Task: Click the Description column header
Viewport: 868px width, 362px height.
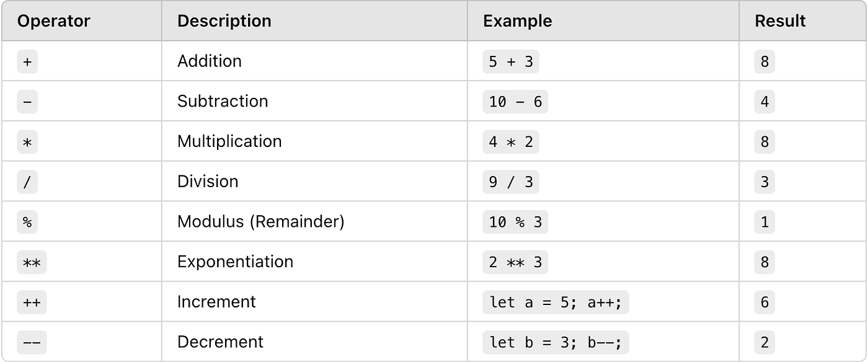Action: (224, 21)
